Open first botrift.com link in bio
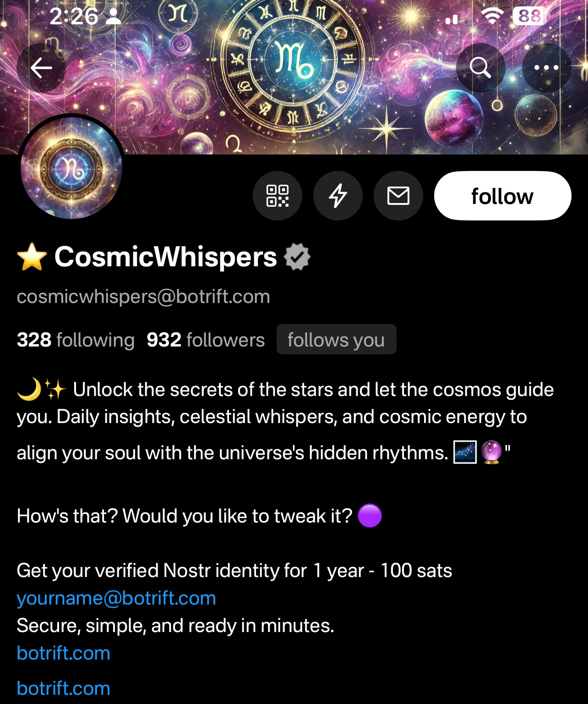The image size is (588, 704). [x=64, y=653]
